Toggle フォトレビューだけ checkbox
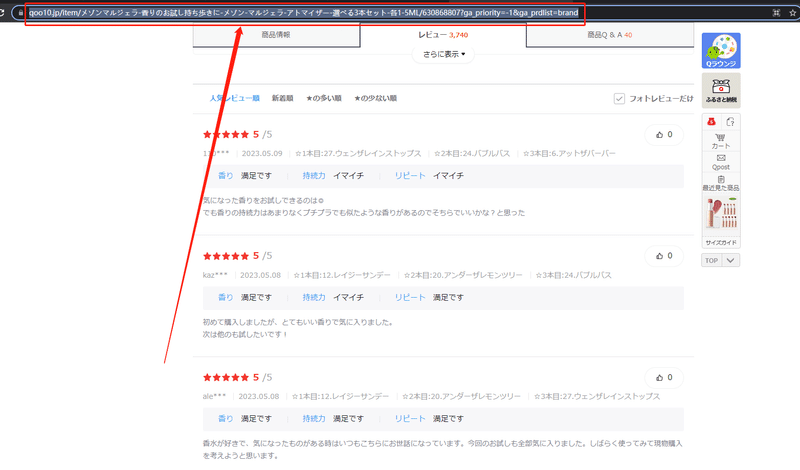Screen dimensions: 800x470 (619, 98)
